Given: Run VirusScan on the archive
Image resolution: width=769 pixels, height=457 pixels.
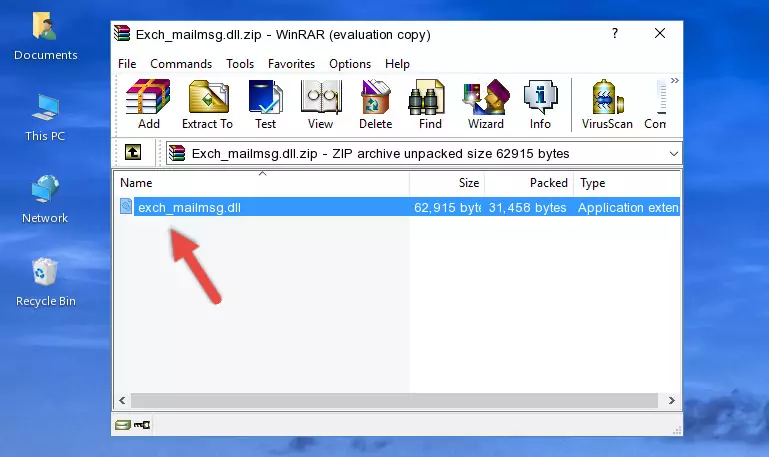Looking at the screenshot, I should coord(607,104).
